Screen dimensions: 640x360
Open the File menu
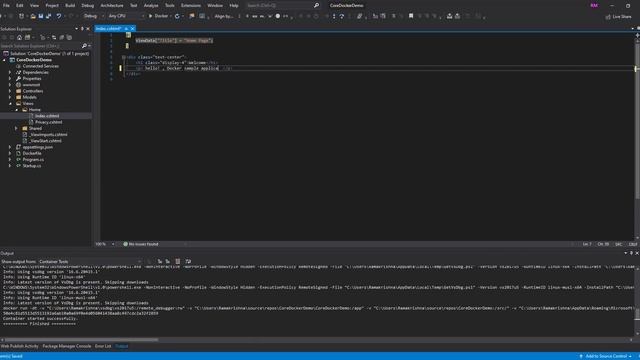click(6, 5)
